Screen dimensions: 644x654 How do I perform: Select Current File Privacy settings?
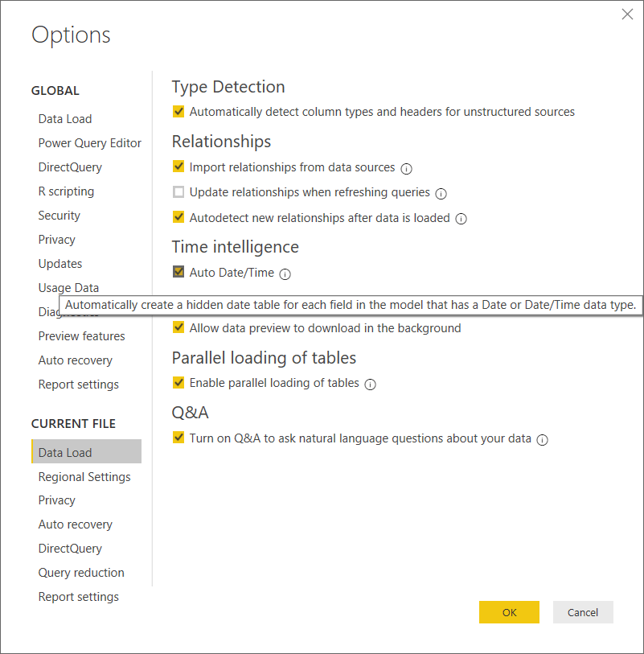[57, 500]
